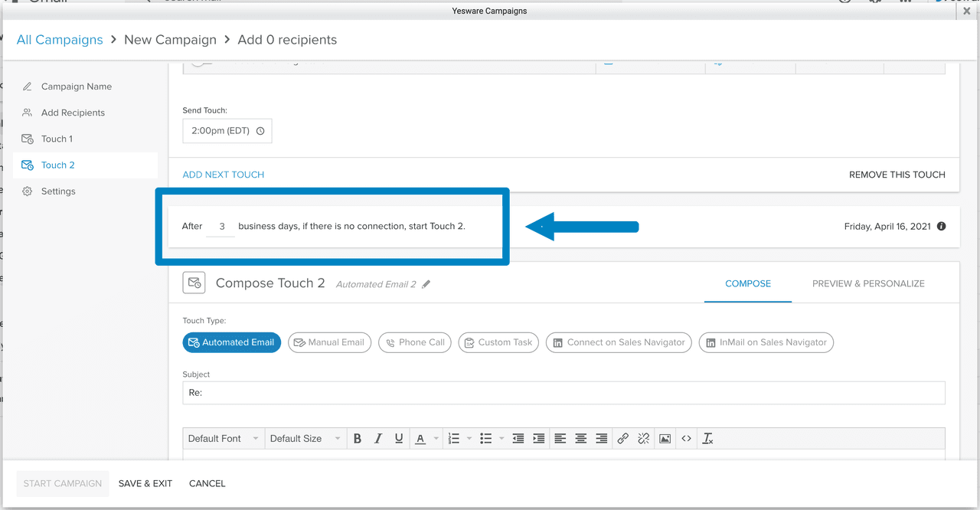
Task: Click the font color A icon
Action: (420, 439)
